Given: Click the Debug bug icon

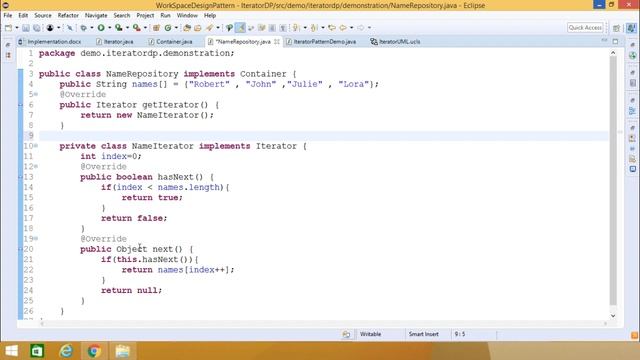Looking at the screenshot, I should [x=83, y=28].
